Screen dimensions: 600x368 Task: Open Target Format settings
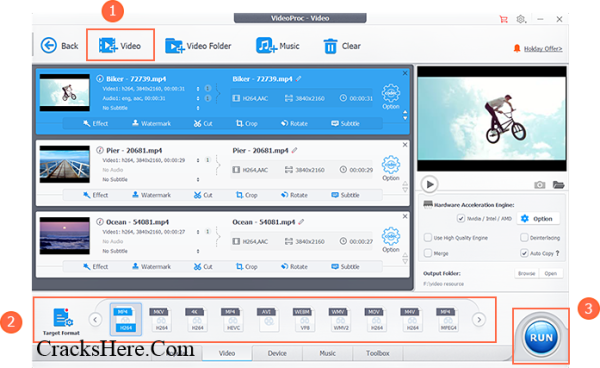(x=62, y=321)
